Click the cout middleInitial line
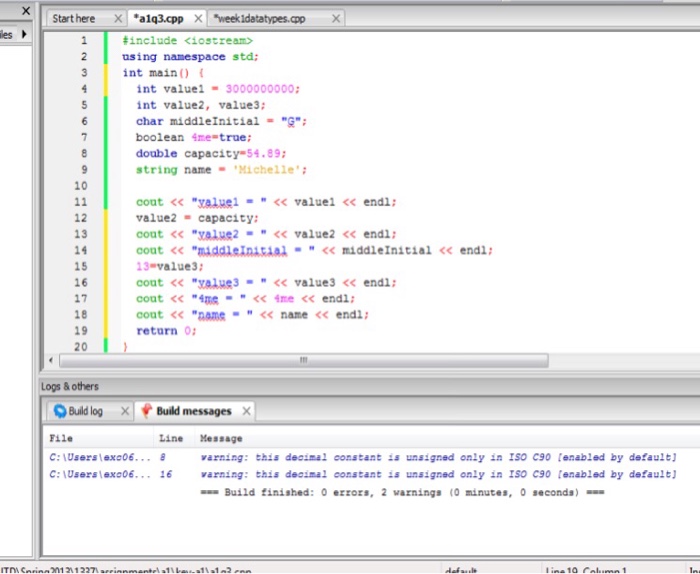Screen dimensions: 700x574 (314, 250)
